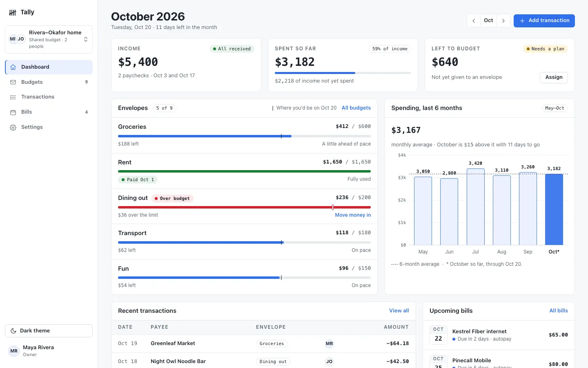Toggle the Dark theme button
This screenshot has width=588, height=368.
pos(49,331)
